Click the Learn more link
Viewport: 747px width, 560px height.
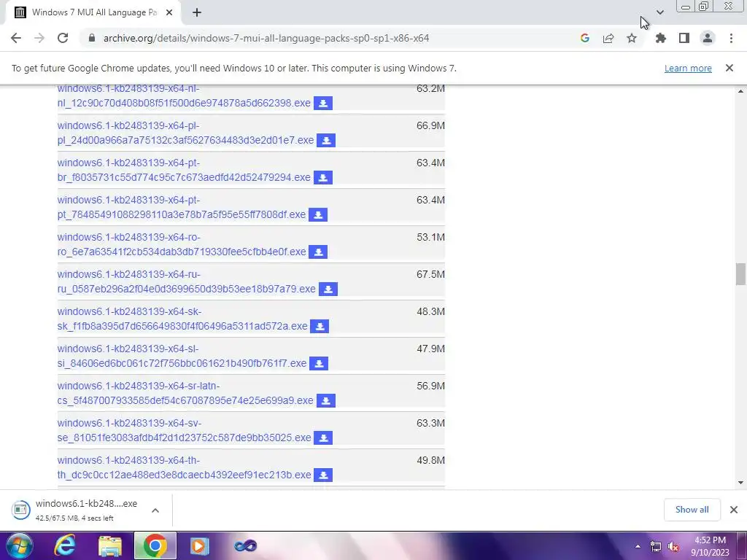688,68
